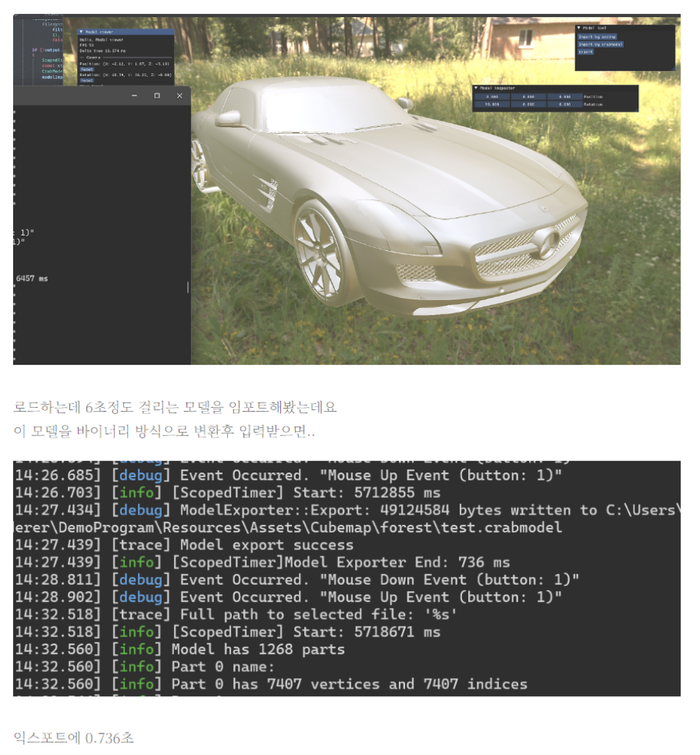Grab the Model inspector panel resize grip

click(x=636, y=109)
